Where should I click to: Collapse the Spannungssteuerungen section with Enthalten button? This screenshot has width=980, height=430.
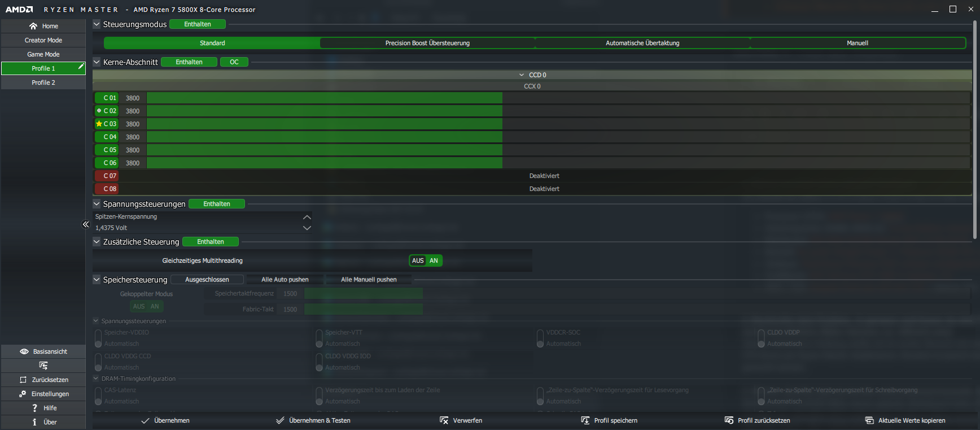point(97,204)
